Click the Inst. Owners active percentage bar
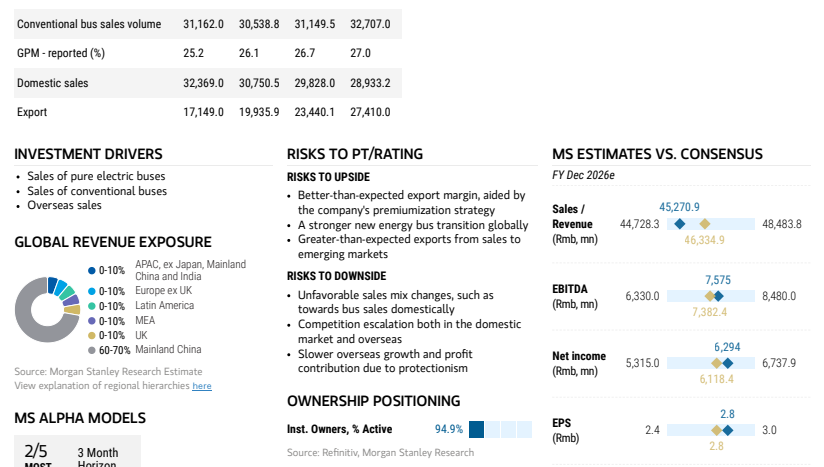The width and height of the screenshot is (824, 467). (x=500, y=429)
